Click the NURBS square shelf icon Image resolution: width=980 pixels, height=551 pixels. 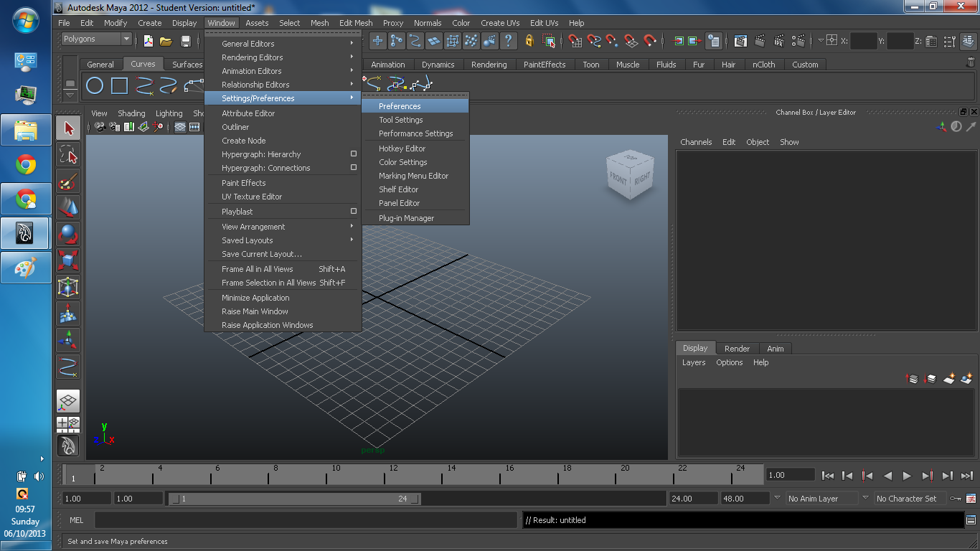[119, 86]
